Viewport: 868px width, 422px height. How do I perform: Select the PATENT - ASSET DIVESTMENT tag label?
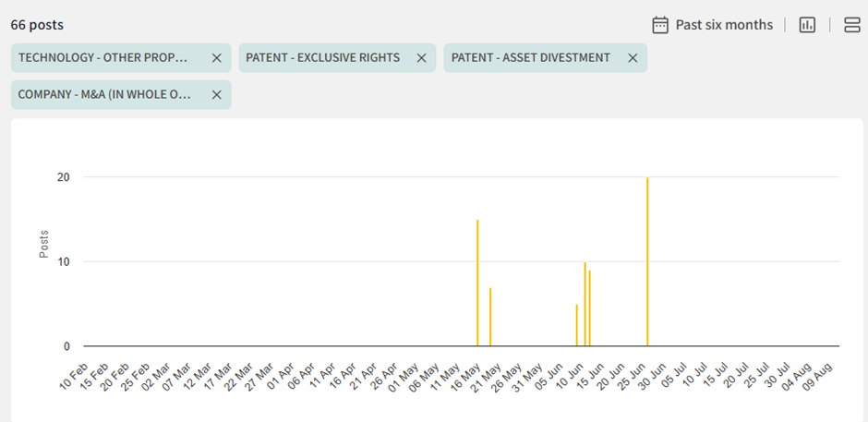530,58
